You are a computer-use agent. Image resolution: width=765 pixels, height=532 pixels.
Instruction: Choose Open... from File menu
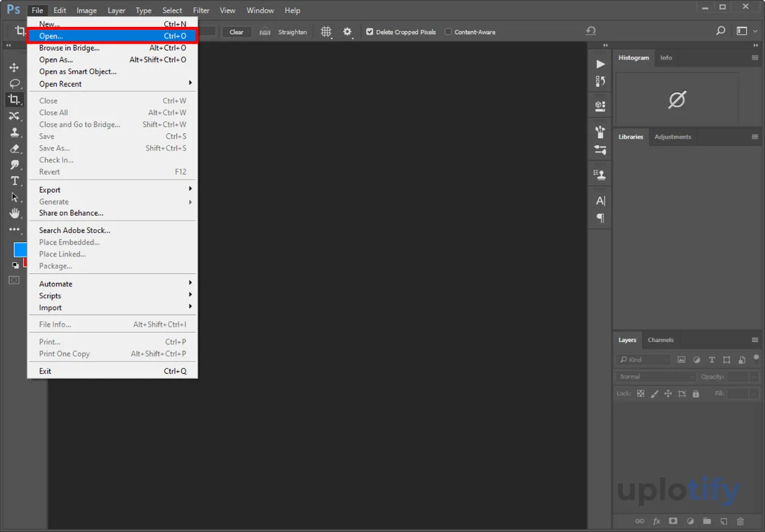tap(112, 36)
